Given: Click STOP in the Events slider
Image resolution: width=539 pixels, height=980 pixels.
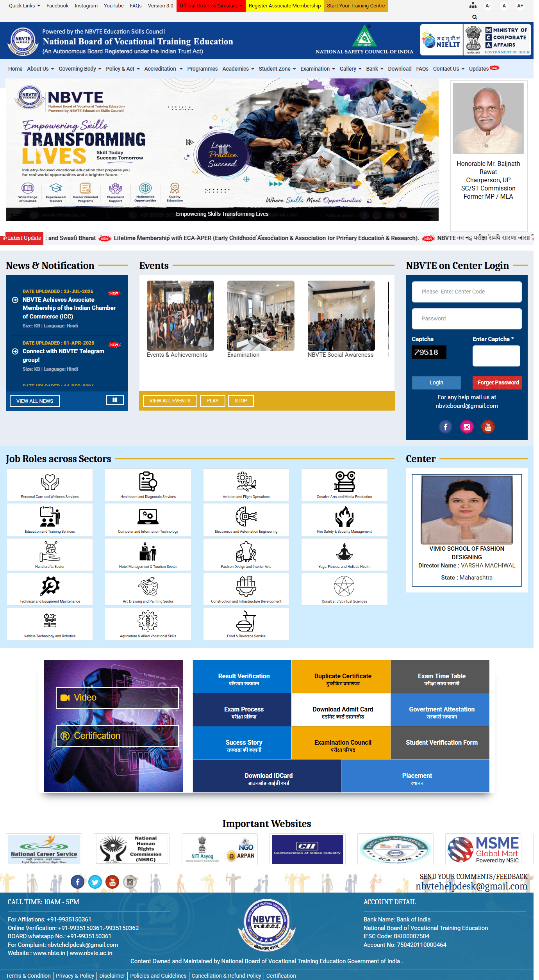Looking at the screenshot, I should pyautogui.click(x=241, y=400).
